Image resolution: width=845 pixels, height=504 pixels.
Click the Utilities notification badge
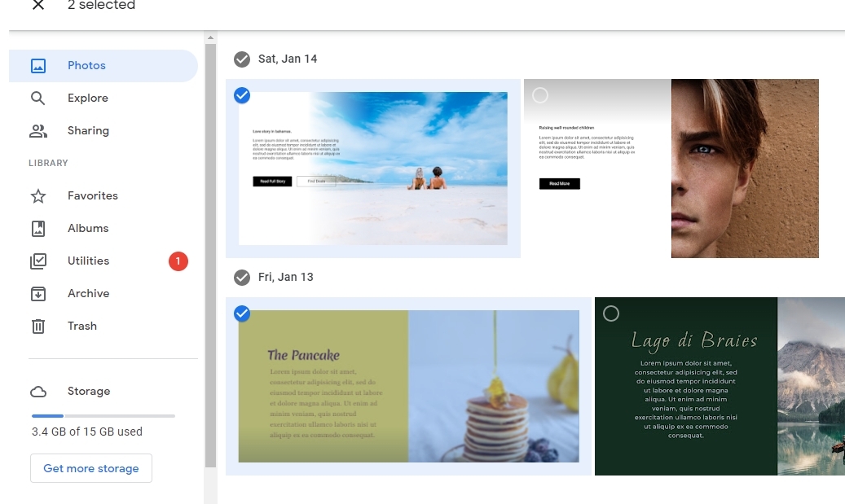tap(178, 261)
